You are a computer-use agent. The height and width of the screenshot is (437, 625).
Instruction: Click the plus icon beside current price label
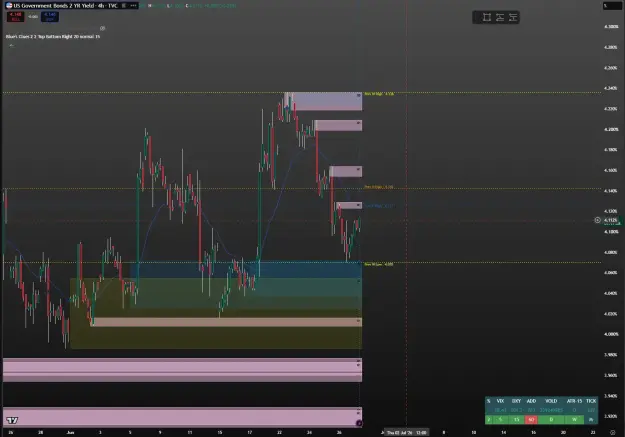(597, 220)
